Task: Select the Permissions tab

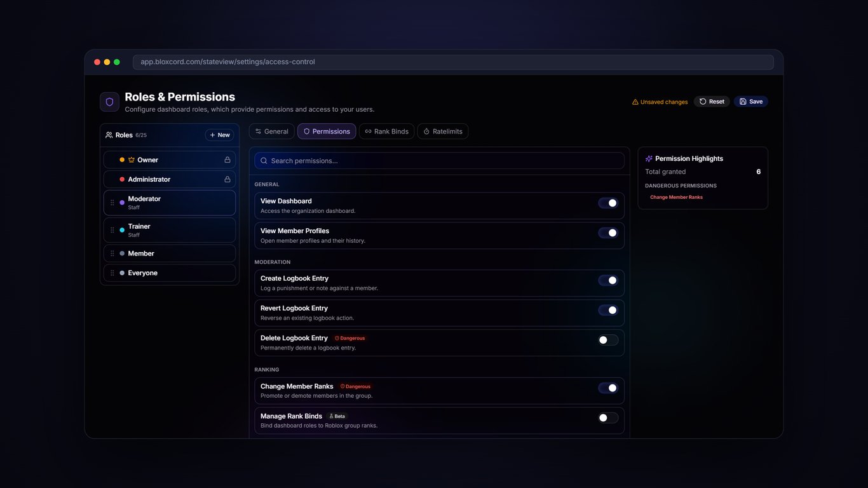Action: [x=327, y=132]
